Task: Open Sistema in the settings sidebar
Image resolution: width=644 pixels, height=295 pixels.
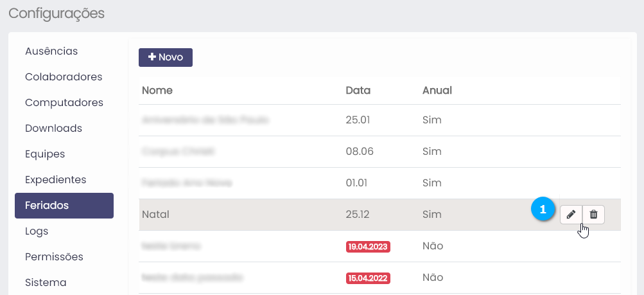Action: point(46,282)
